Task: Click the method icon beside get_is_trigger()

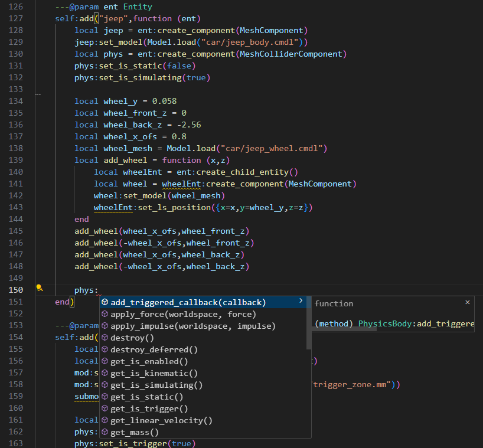Action: 105,408
